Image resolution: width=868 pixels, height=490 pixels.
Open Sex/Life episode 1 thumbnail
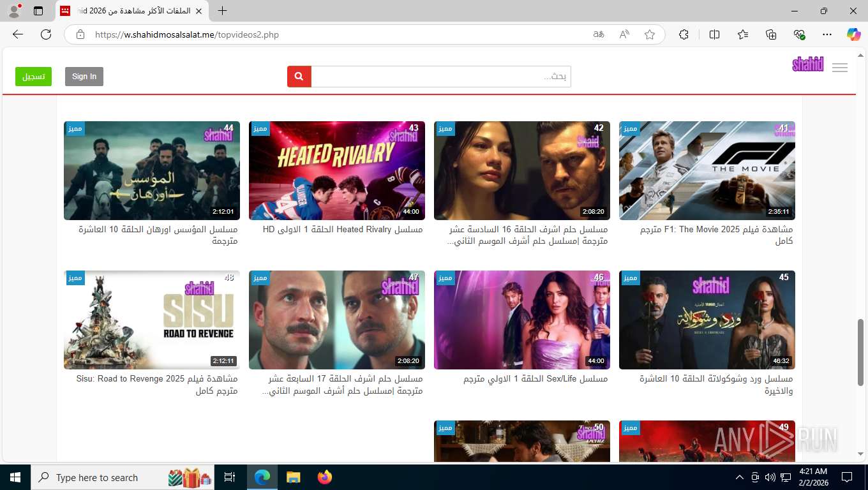tap(522, 320)
